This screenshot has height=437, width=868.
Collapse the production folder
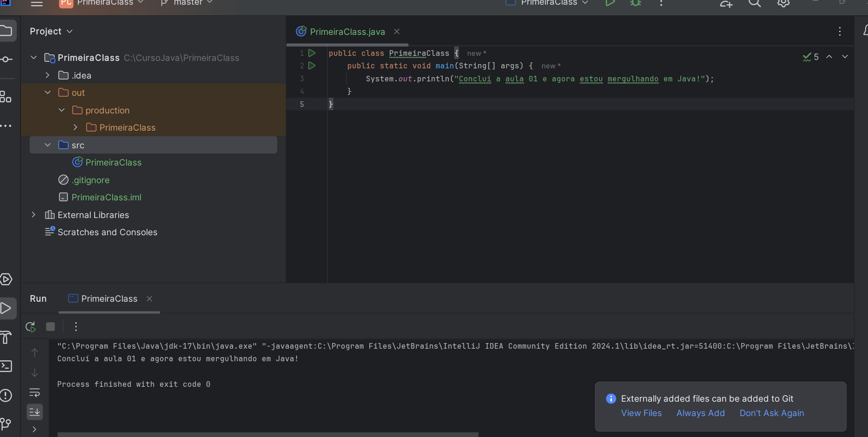click(61, 110)
